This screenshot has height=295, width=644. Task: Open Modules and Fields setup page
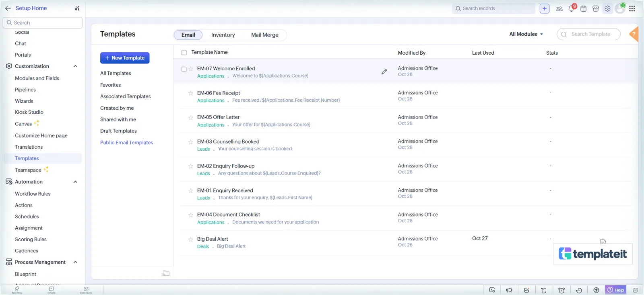tap(37, 78)
